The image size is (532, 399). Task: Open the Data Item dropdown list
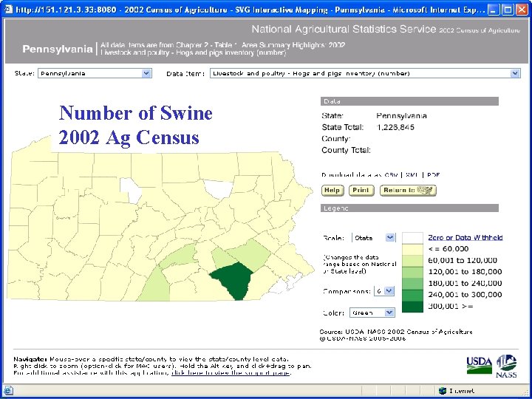tap(365, 73)
